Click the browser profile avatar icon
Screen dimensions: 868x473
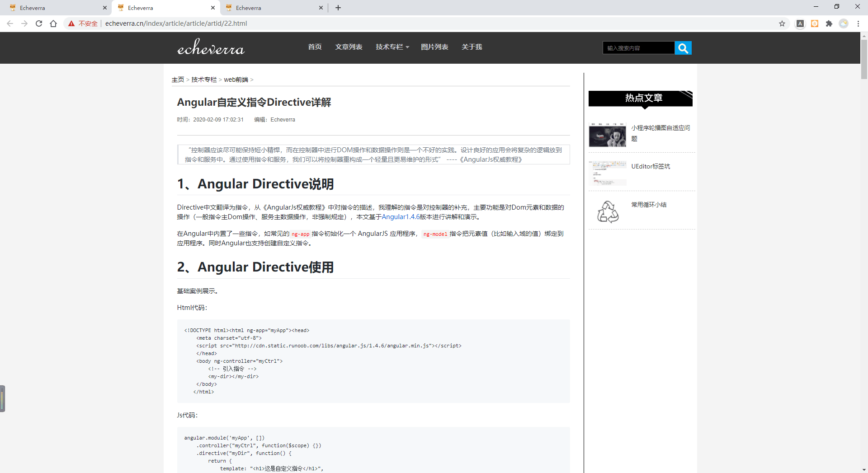[844, 23]
